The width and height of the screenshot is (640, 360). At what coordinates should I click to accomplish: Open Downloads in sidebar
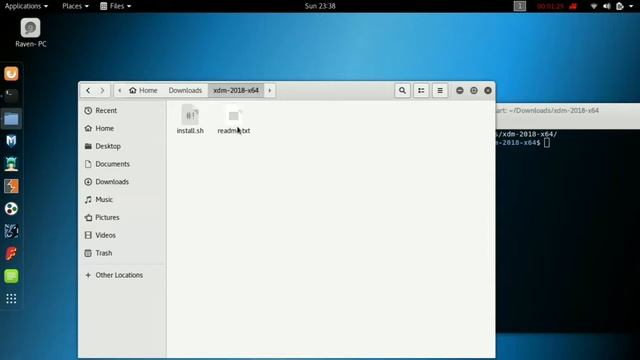click(x=122, y=182)
